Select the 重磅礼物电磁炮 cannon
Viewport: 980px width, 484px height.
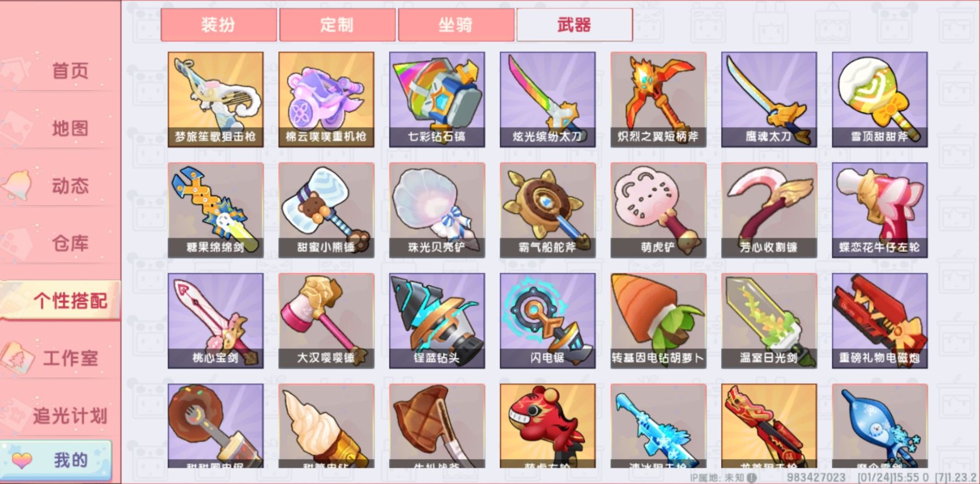click(880, 321)
